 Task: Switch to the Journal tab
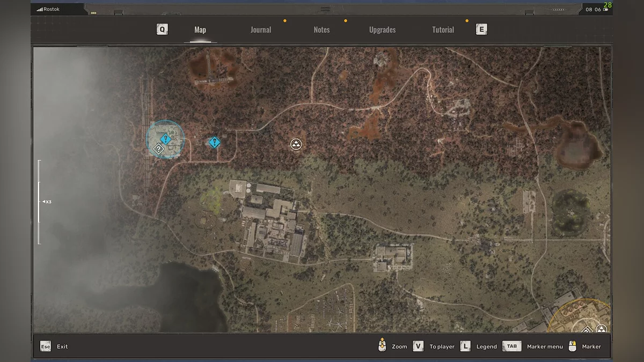[x=261, y=30]
